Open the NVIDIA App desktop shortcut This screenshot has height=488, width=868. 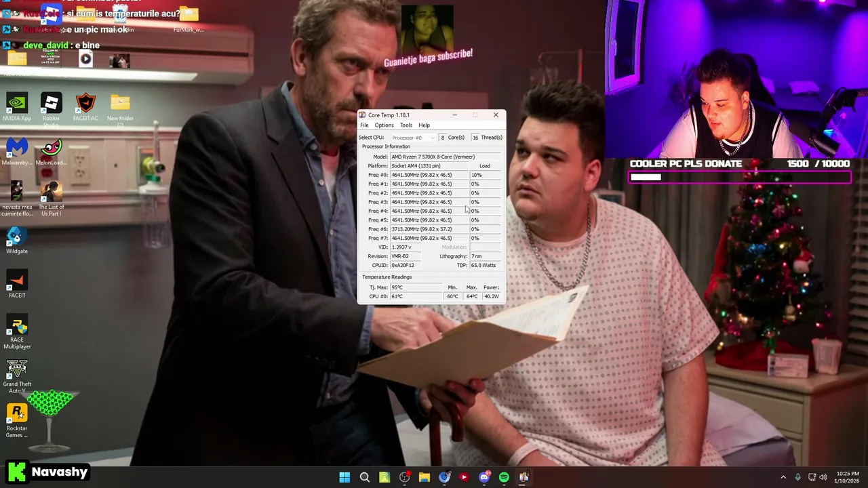[17, 107]
